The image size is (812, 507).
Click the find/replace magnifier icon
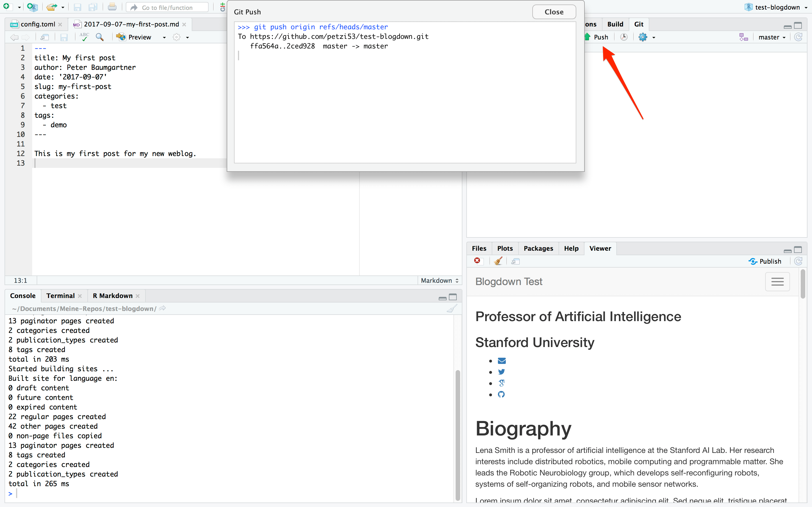click(x=100, y=37)
